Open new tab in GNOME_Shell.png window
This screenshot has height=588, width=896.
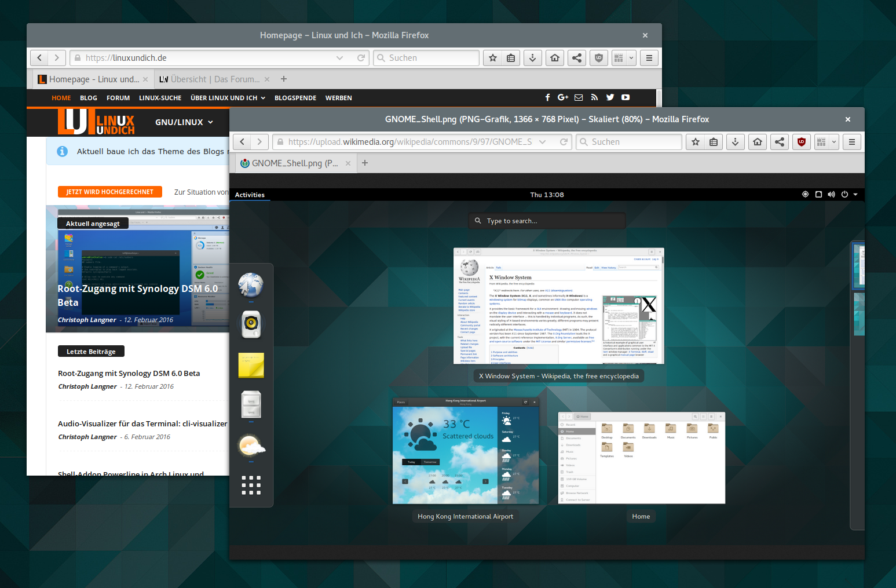tap(365, 163)
